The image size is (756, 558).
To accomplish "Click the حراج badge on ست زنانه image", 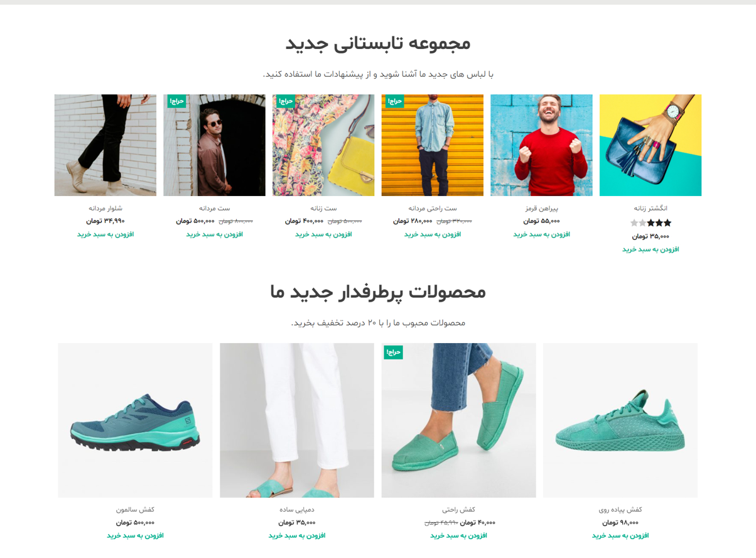I will [286, 101].
